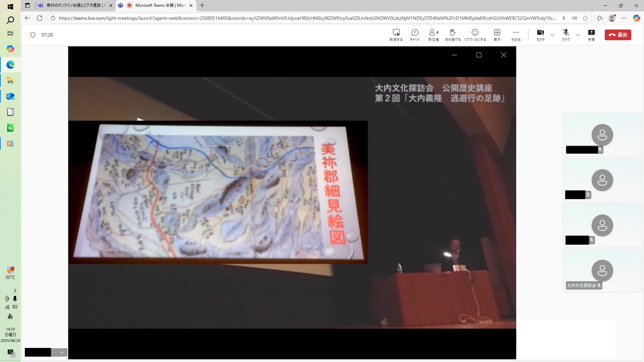Open the Take control (制御する) button

[x=396, y=35]
